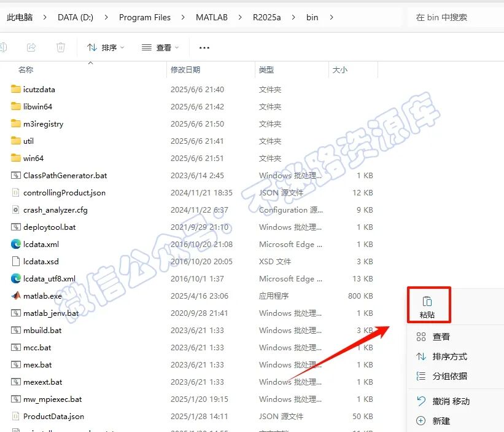This screenshot has width=504, height=432.
Task: Click the ClassPathGenerator.bat file icon
Action: 16,175
